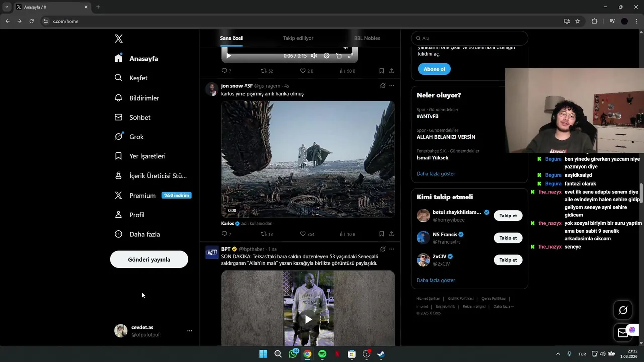Like the post with 2 B likes
This screenshot has width=644, height=362.
(306, 71)
